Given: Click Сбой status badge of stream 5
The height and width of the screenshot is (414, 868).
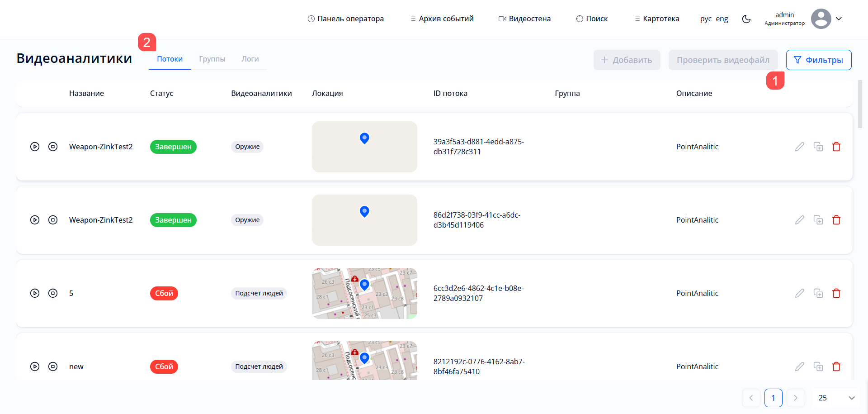Looking at the screenshot, I should (164, 293).
